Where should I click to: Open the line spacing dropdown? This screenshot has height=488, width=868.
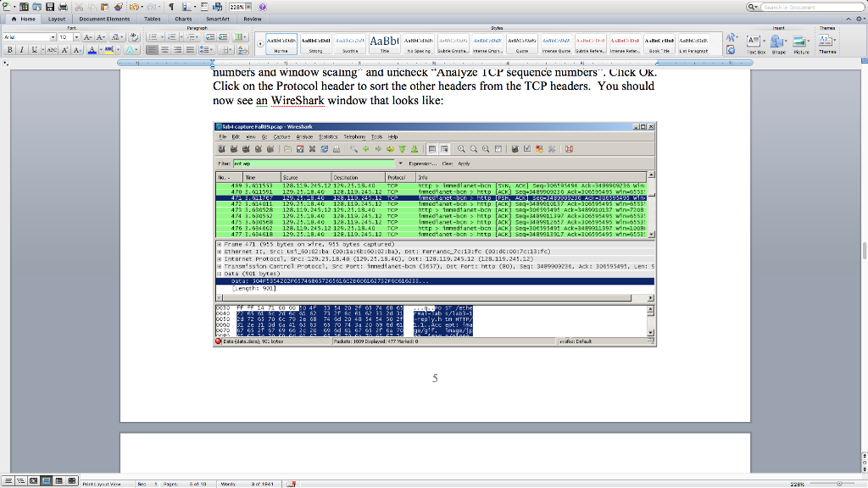[205, 50]
